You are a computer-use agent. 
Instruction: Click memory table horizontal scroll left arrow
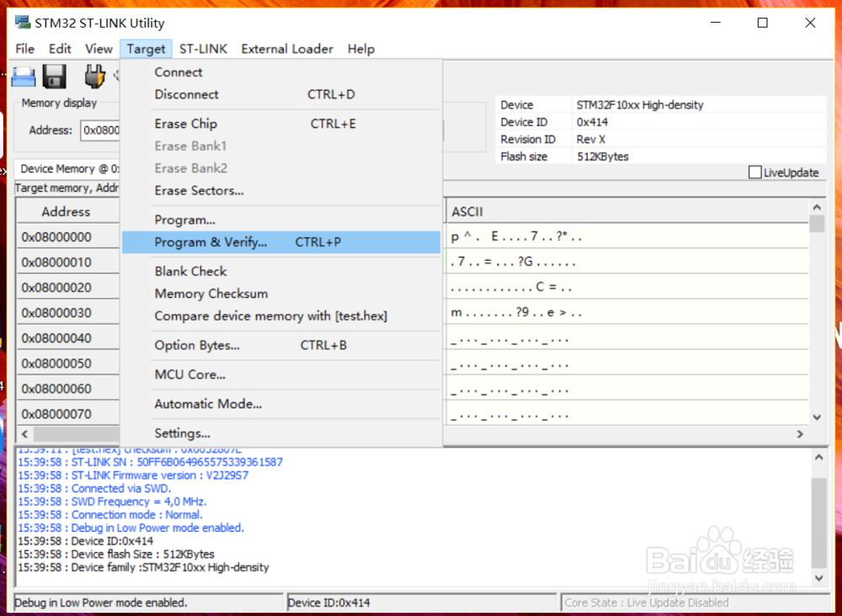pos(24,433)
